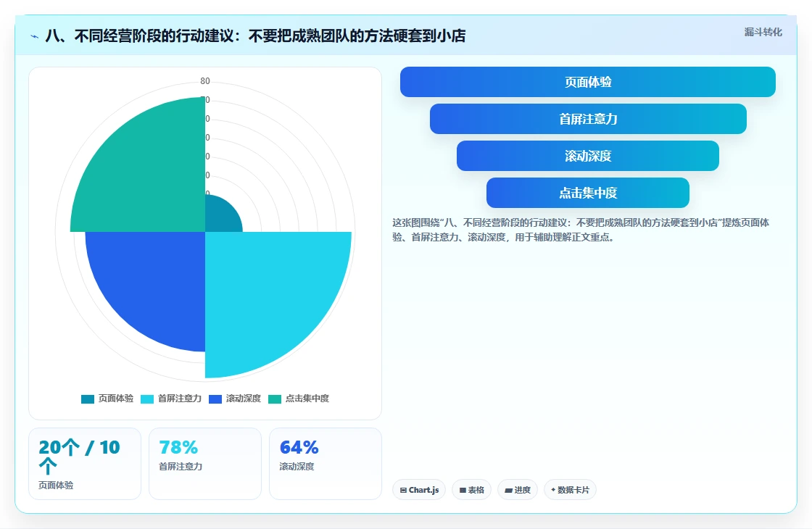Toggle the 点击集中度 legend swatch
Screen dimensions: 812x529
[275, 399]
